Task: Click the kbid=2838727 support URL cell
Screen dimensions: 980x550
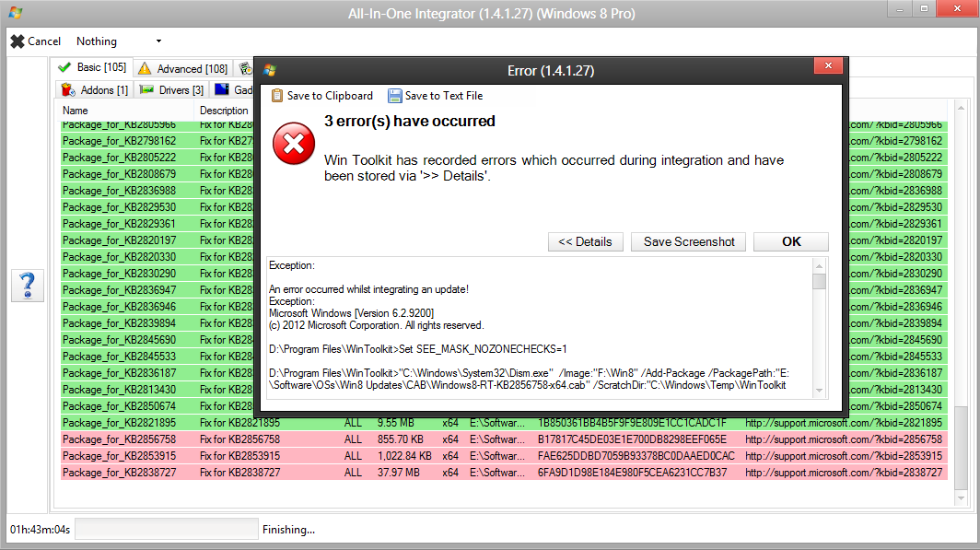Action: coord(843,473)
